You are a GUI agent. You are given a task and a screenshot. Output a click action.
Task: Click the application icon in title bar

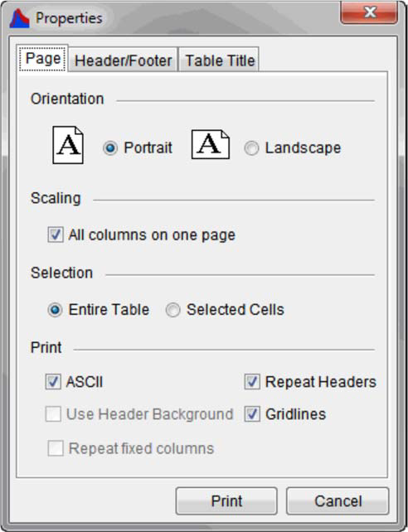[19, 18]
